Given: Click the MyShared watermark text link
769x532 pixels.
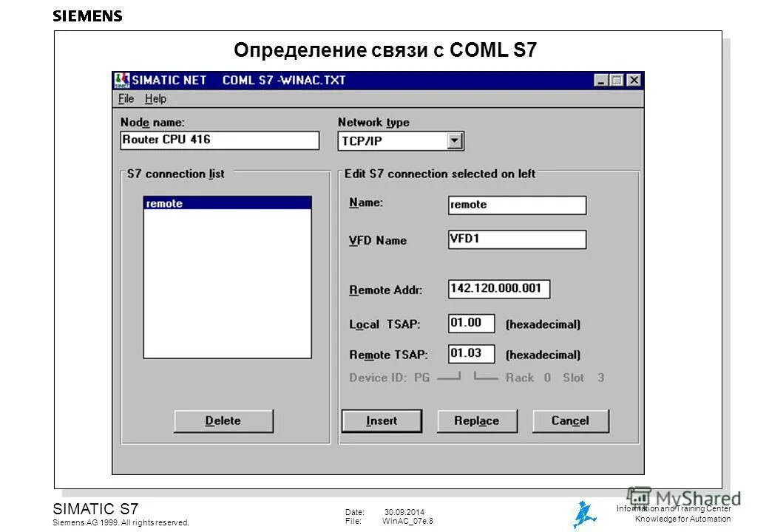Looking at the screenshot, I should pyautogui.click(x=701, y=498).
